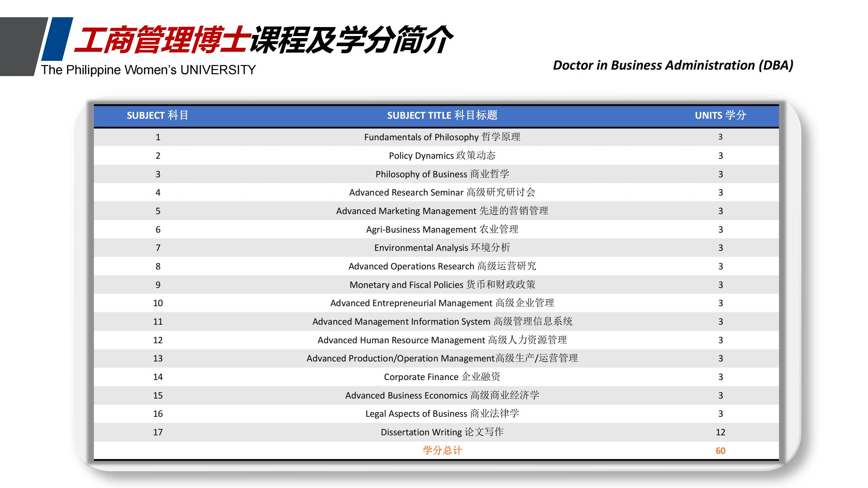The image size is (868, 488).
Task: Click the '学分总计' total label
Action: [x=442, y=450]
